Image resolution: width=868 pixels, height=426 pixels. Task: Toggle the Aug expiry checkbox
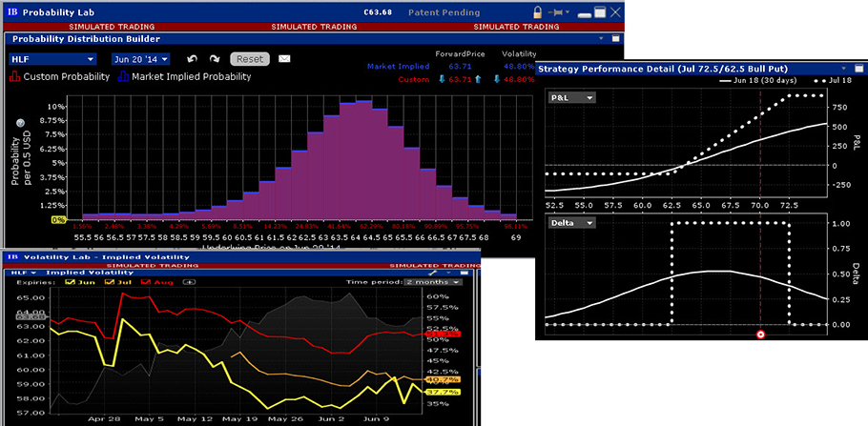click(146, 281)
